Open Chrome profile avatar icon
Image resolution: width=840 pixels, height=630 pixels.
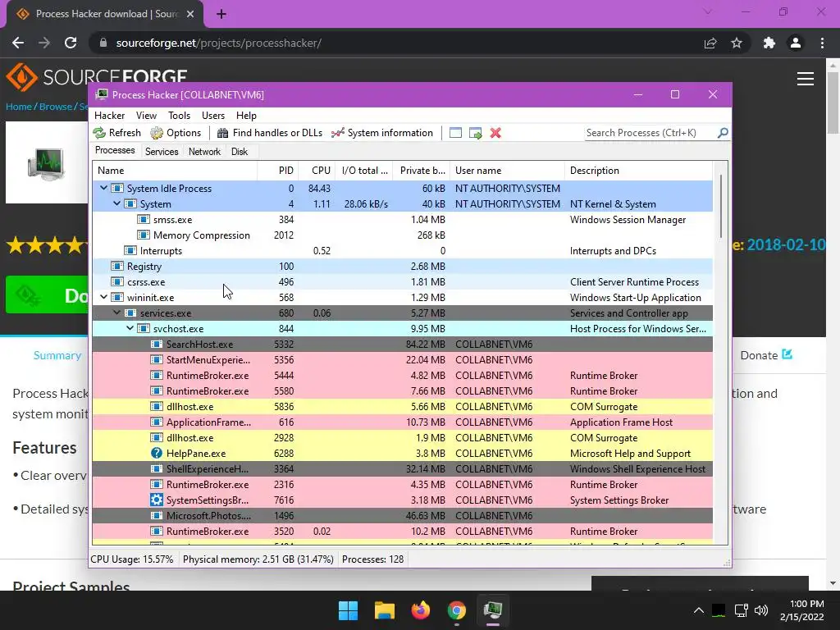[796, 43]
